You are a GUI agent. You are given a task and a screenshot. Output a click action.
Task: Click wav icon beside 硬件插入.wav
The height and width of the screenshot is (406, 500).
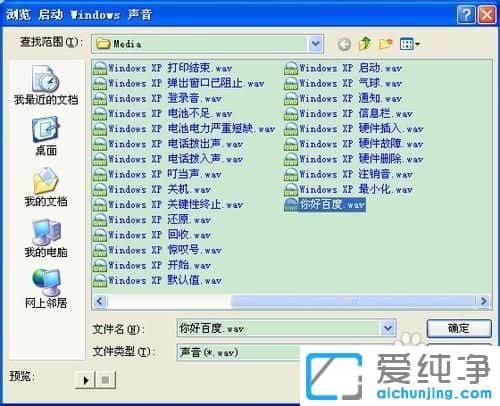291,129
